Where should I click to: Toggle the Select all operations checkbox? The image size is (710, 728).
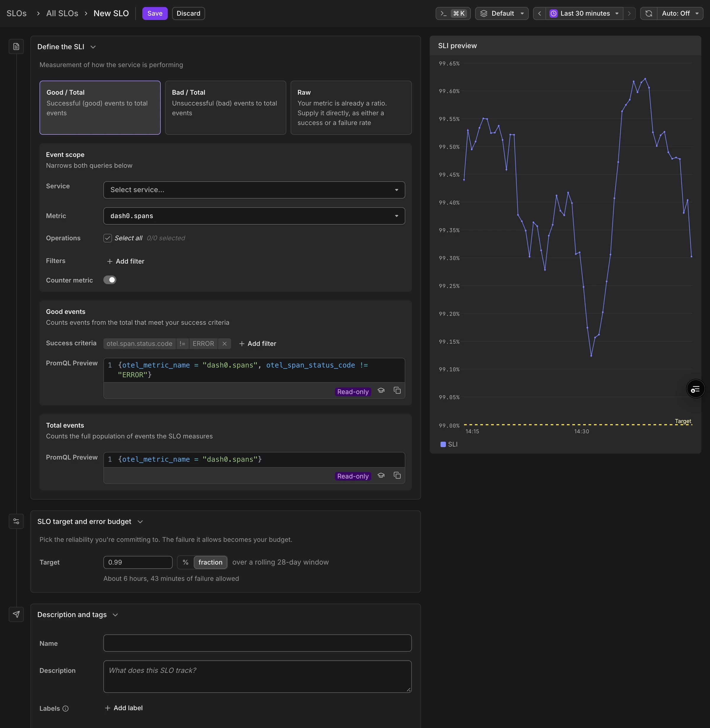[x=107, y=238]
